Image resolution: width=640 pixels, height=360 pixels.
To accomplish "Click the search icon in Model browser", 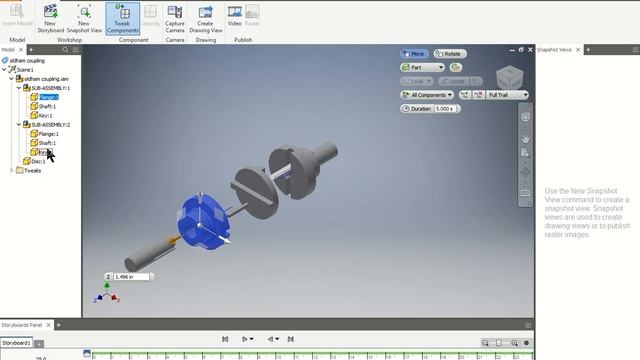I will tap(65, 50).
